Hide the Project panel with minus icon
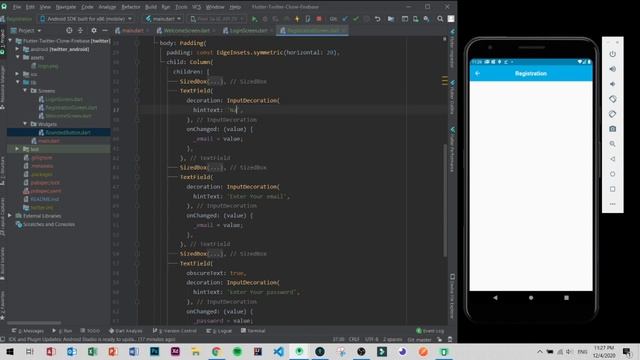Image resolution: width=640 pixels, height=360 pixels. click(x=105, y=30)
